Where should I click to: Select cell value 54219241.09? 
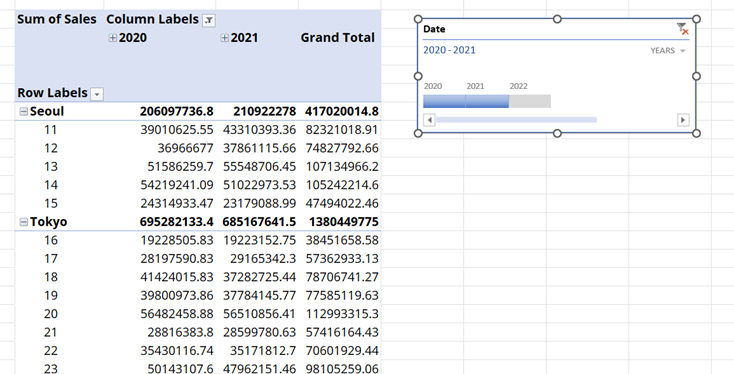(x=176, y=185)
